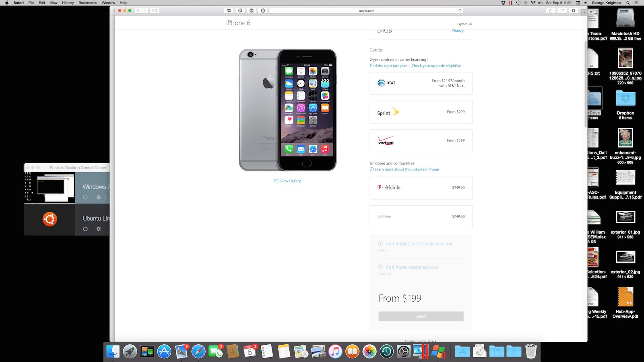Image resolution: width=644 pixels, height=362 pixels.
Task: Open App Store from the Dock
Action: tap(164, 352)
